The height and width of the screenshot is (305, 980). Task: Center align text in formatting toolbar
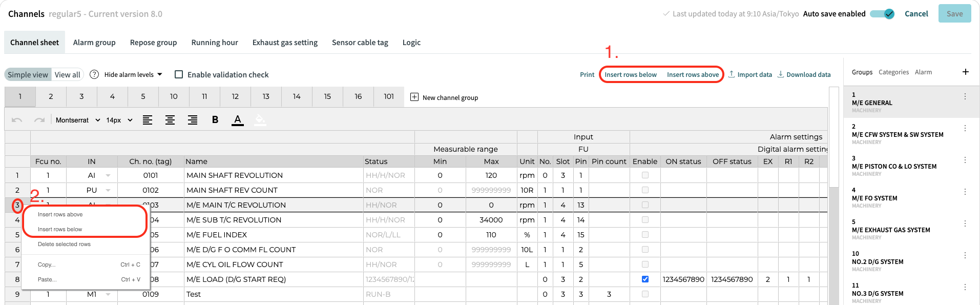170,120
